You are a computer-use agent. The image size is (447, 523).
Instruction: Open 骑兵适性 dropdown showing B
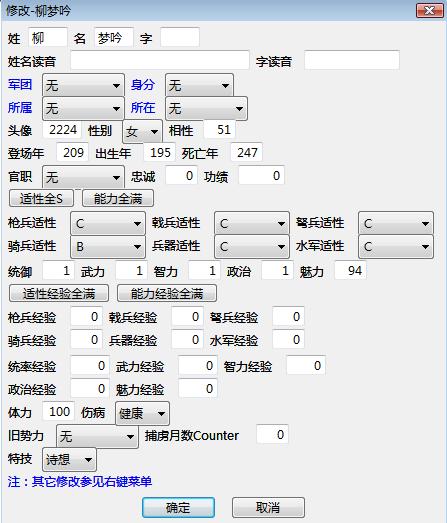click(x=108, y=247)
